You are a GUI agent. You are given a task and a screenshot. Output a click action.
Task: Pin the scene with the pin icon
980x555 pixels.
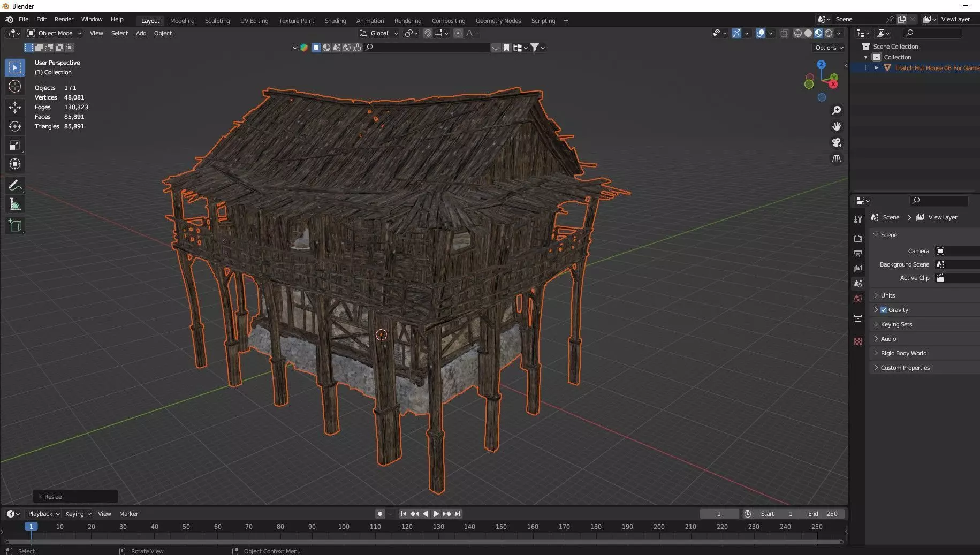click(x=890, y=19)
